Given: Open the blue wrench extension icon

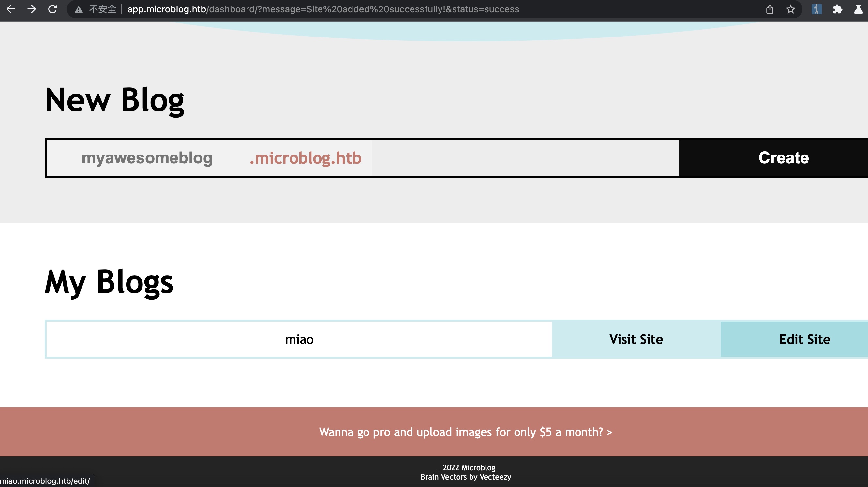Looking at the screenshot, I should 816,9.
